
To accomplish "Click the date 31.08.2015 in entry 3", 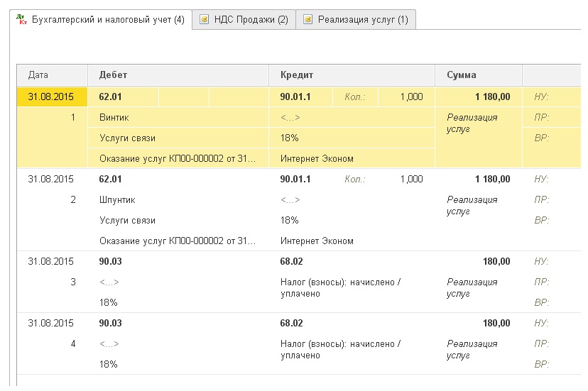I will (50, 261).
